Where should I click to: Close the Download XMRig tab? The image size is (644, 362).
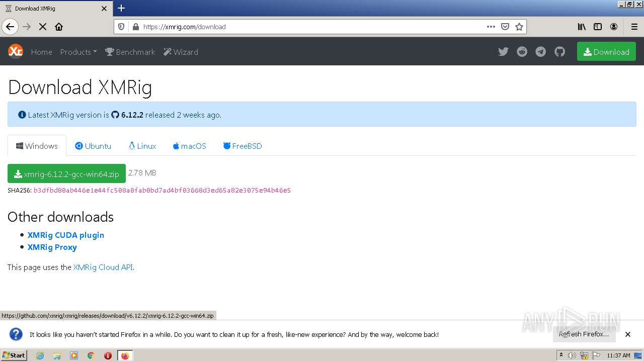click(x=104, y=9)
